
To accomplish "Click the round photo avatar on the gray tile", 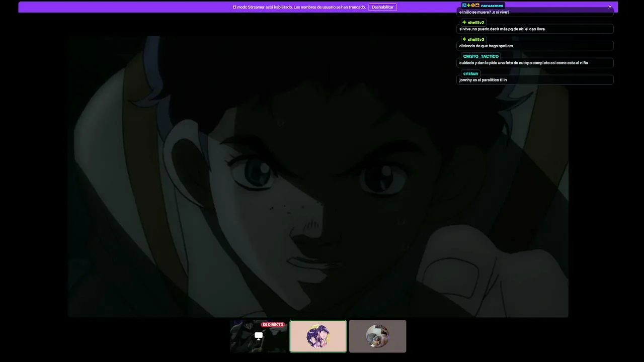I will click(x=377, y=336).
